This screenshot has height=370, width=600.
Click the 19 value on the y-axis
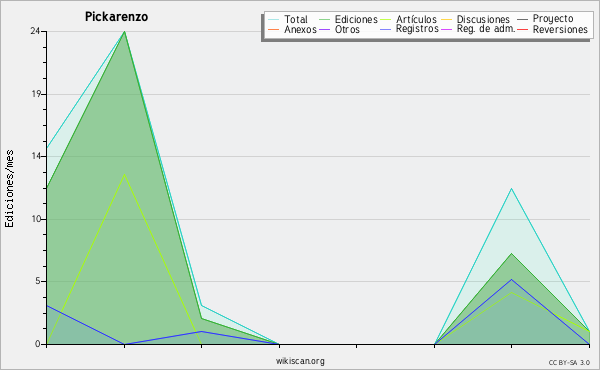pyautogui.click(x=36, y=94)
